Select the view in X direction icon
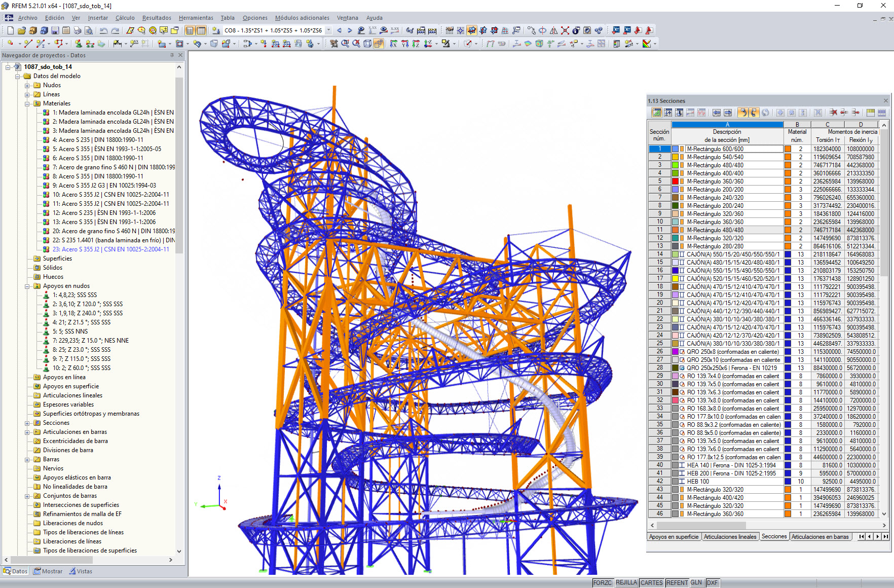 (394, 43)
